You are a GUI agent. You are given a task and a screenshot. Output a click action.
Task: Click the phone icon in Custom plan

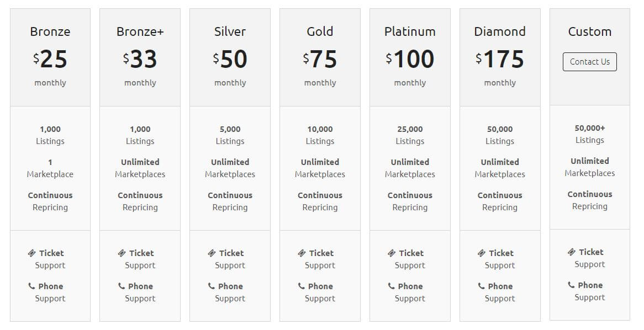pyautogui.click(x=571, y=285)
